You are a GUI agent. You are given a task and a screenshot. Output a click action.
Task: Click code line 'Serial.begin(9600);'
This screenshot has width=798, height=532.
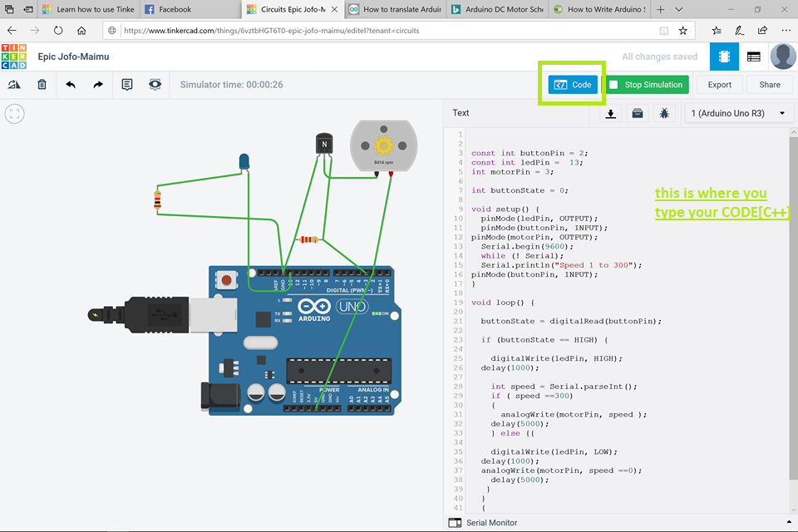[527, 246]
